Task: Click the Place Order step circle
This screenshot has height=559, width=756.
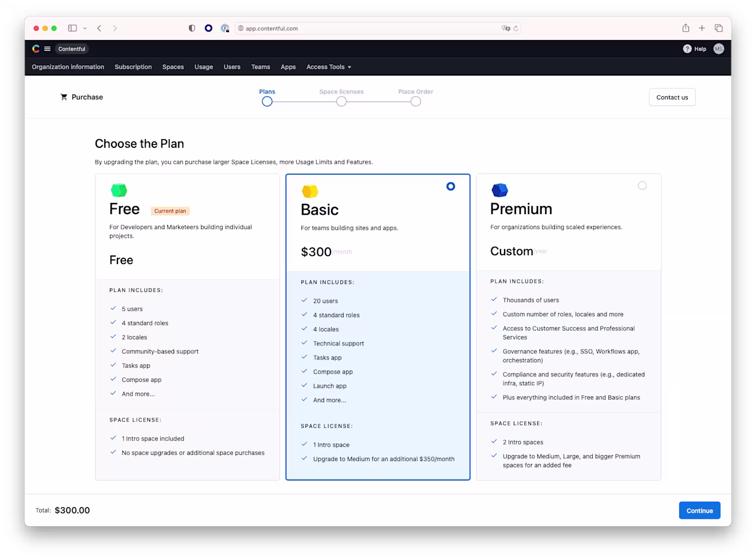Action: [416, 101]
